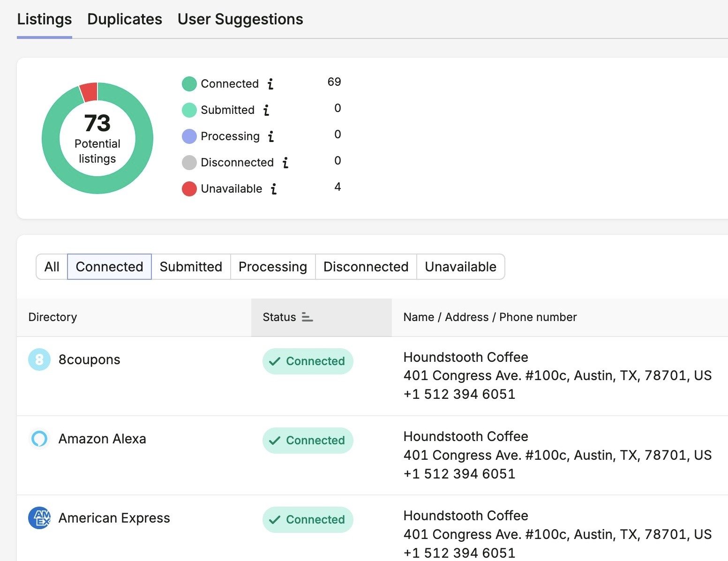Select the All filter button

tap(52, 267)
